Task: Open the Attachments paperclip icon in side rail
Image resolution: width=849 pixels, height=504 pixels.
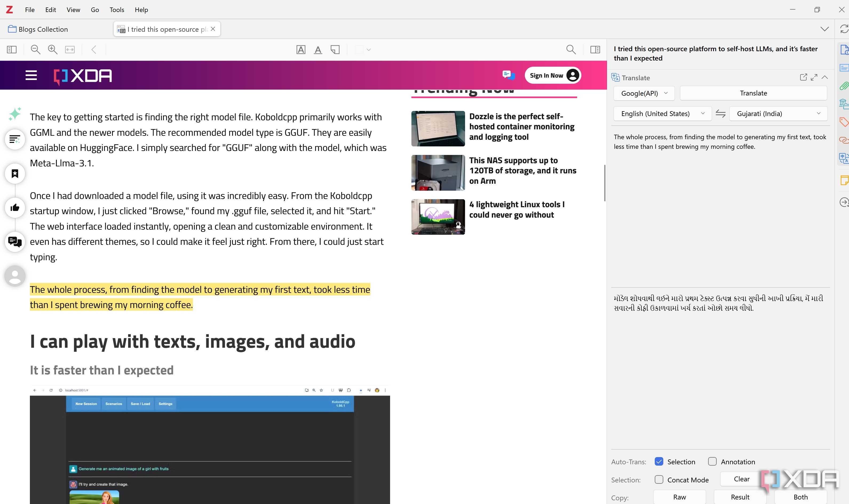Action: [844, 86]
